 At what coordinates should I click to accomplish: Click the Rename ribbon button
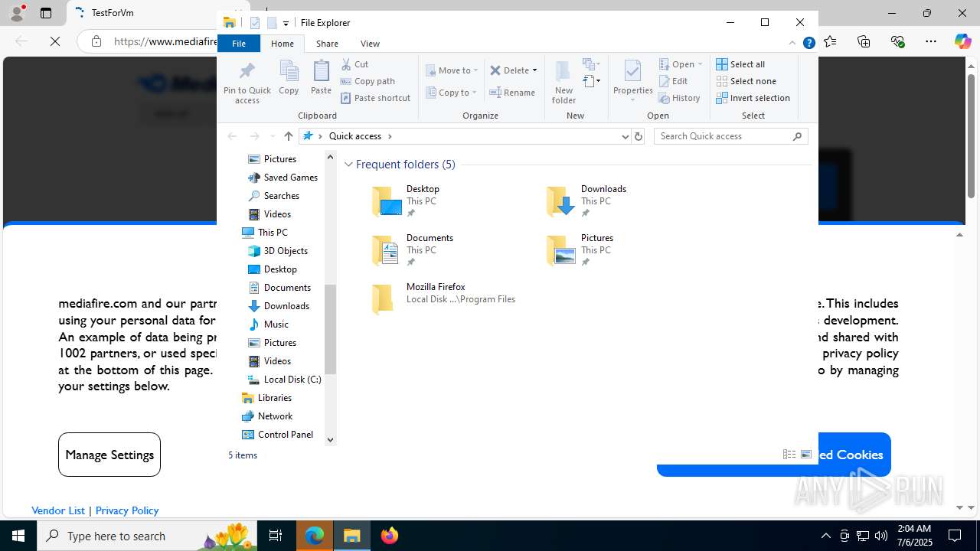[512, 93]
